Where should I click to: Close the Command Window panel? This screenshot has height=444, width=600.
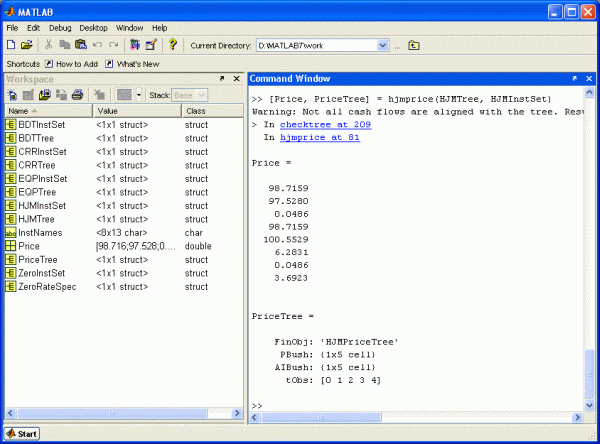tap(589, 78)
